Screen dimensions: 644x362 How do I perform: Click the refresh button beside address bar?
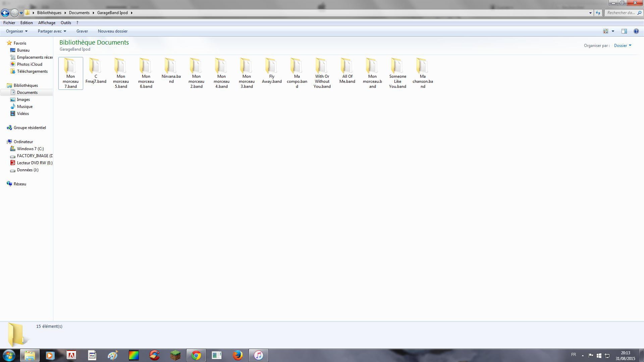tap(598, 13)
